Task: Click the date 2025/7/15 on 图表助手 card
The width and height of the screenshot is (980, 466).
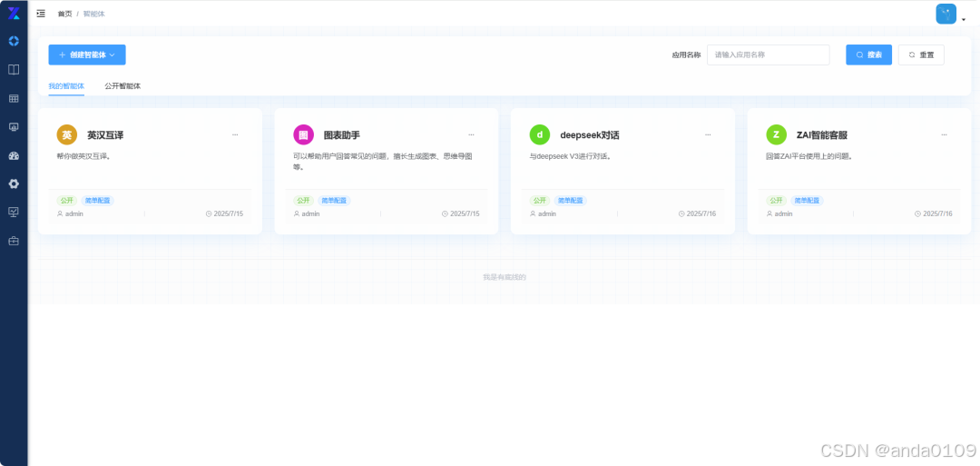Action: click(465, 213)
